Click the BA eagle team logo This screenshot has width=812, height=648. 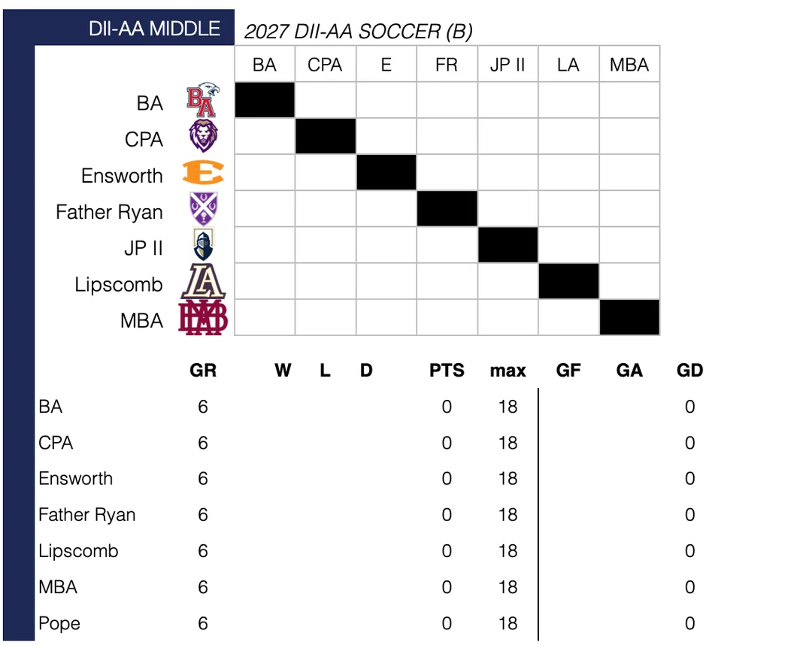(203, 100)
